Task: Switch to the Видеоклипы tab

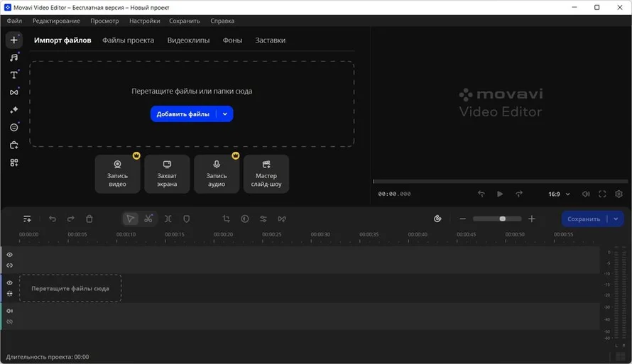Action: 188,40
